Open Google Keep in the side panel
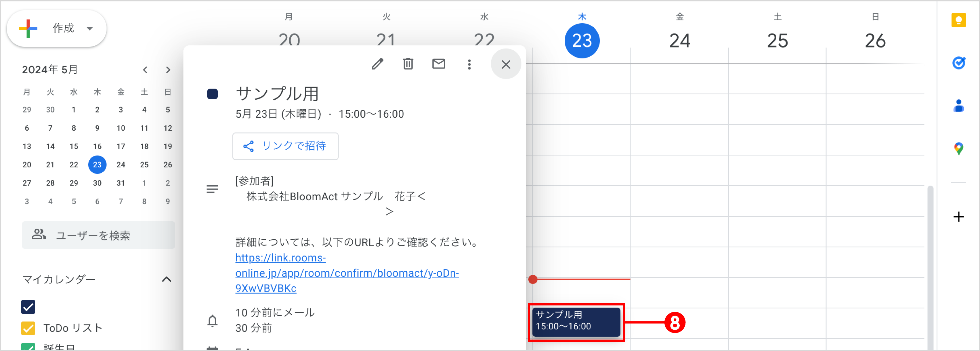Image resolution: width=980 pixels, height=351 pixels. 959,20
